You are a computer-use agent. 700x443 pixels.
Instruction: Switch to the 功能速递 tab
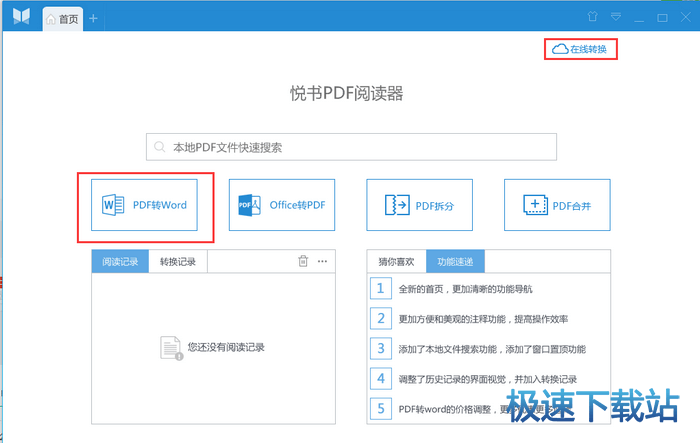click(x=455, y=261)
